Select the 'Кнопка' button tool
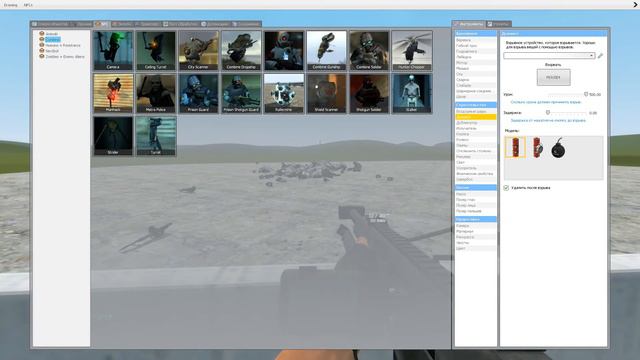640x360 pixels. click(476, 134)
